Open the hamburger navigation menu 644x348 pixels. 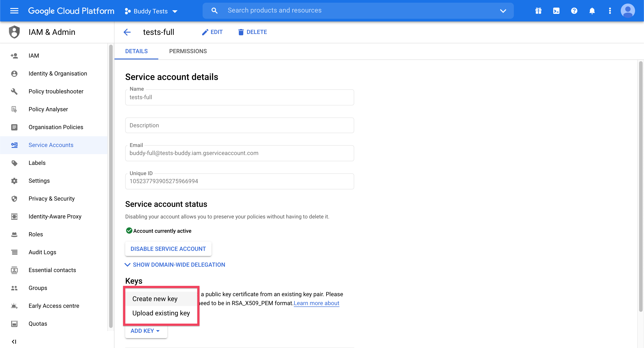point(14,11)
